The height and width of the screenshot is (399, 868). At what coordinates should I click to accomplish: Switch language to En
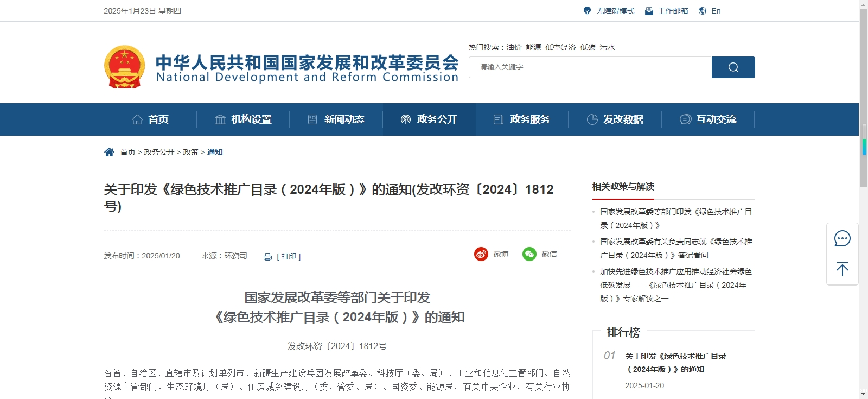[x=710, y=11]
